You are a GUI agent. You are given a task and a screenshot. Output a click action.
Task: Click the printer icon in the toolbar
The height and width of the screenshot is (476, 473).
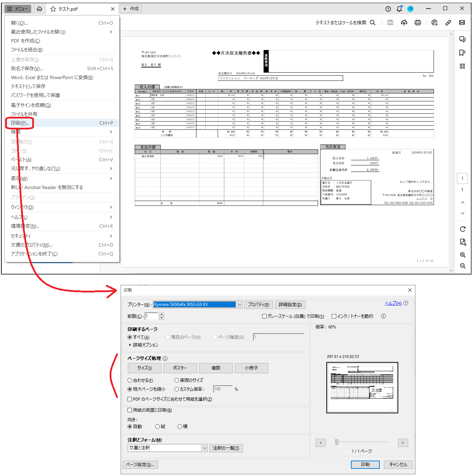pos(417,23)
